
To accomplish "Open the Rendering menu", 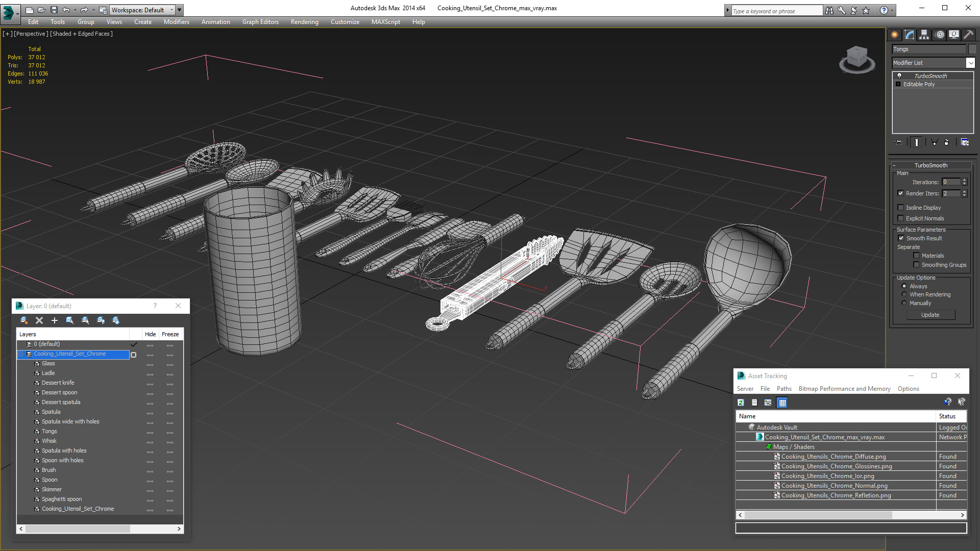I will [x=304, y=22].
